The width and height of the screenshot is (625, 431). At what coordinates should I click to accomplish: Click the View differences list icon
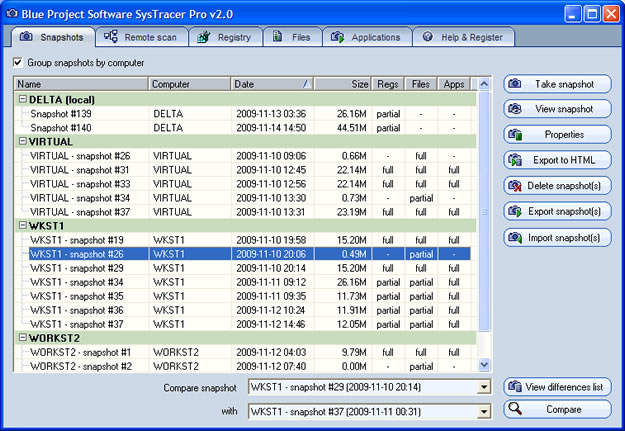(516, 387)
